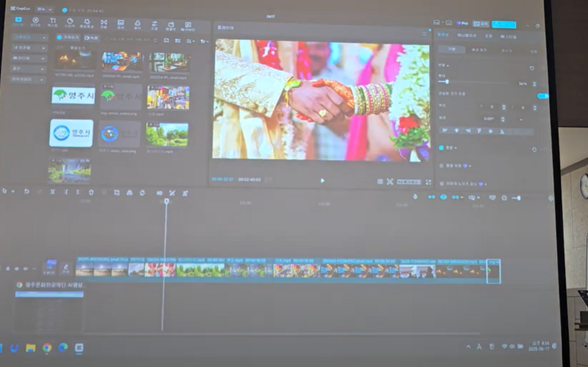Open the Text (TI) tool tab
Viewport: 588px width, 367px height.
pos(53,22)
